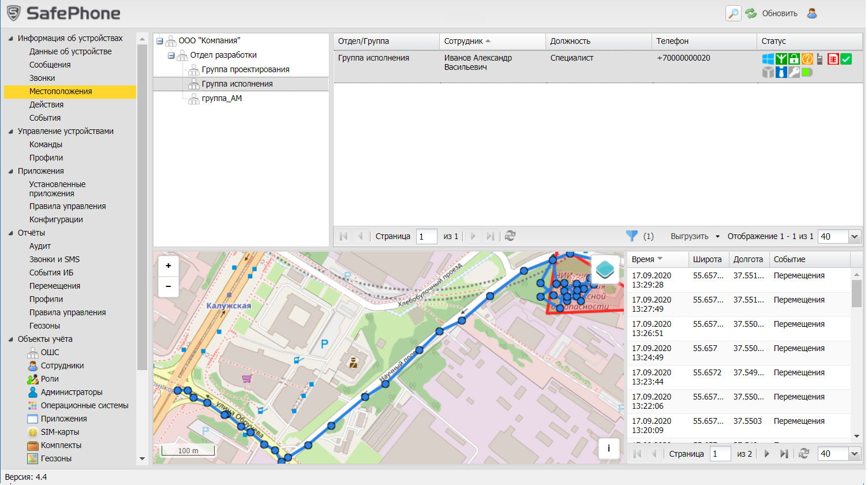Click the blue necktie status icon
The height and width of the screenshot is (485, 868).
click(781, 72)
